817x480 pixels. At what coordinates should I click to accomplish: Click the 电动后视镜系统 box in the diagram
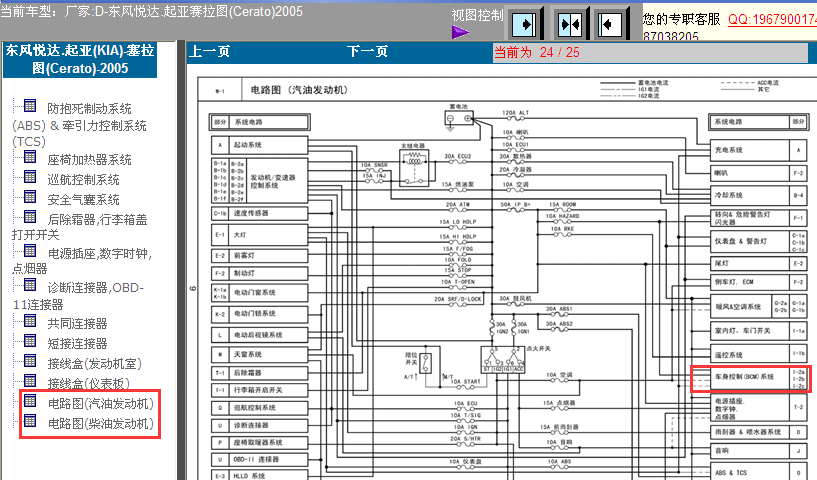[259, 335]
